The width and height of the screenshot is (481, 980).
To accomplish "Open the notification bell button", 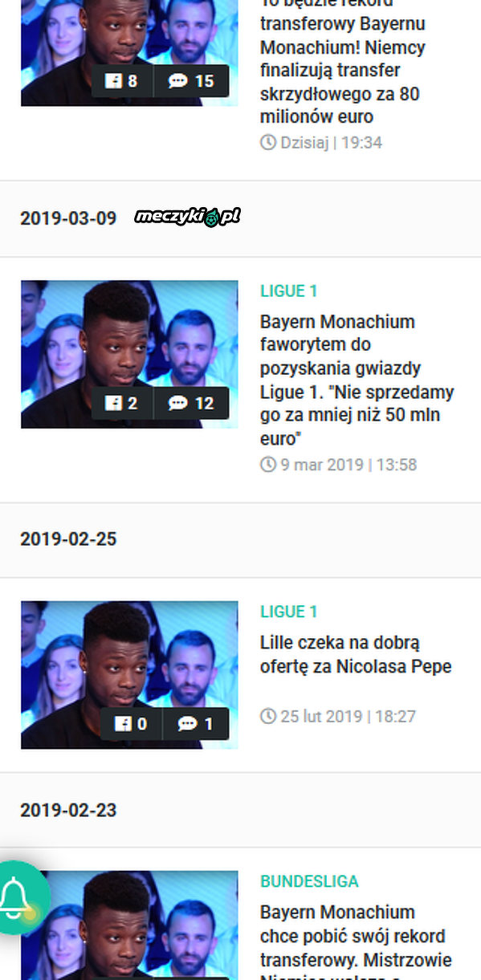I will coord(17,897).
